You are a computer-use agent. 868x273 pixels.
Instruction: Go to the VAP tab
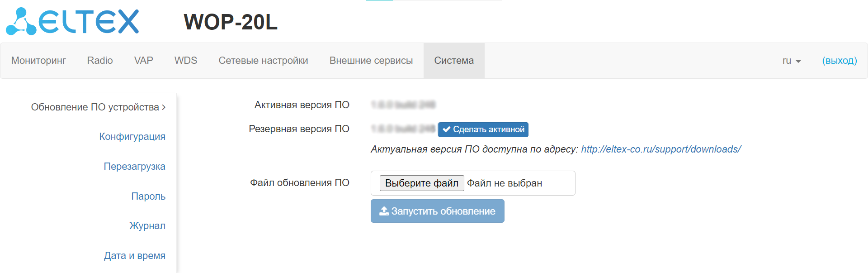[x=143, y=61]
